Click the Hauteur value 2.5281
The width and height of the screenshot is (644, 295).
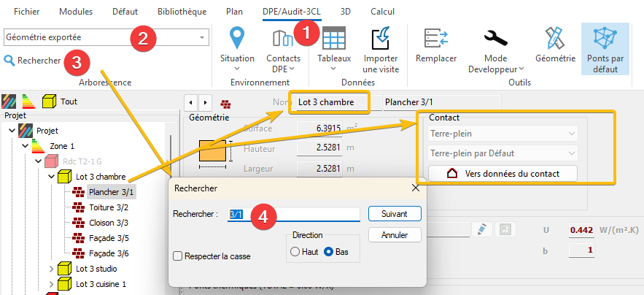point(319,148)
